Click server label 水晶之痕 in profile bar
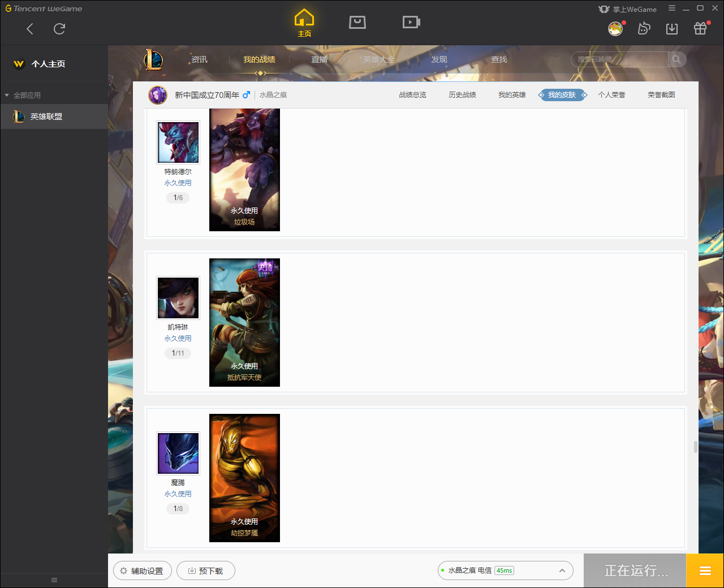Image resolution: width=724 pixels, height=588 pixels. pos(273,95)
